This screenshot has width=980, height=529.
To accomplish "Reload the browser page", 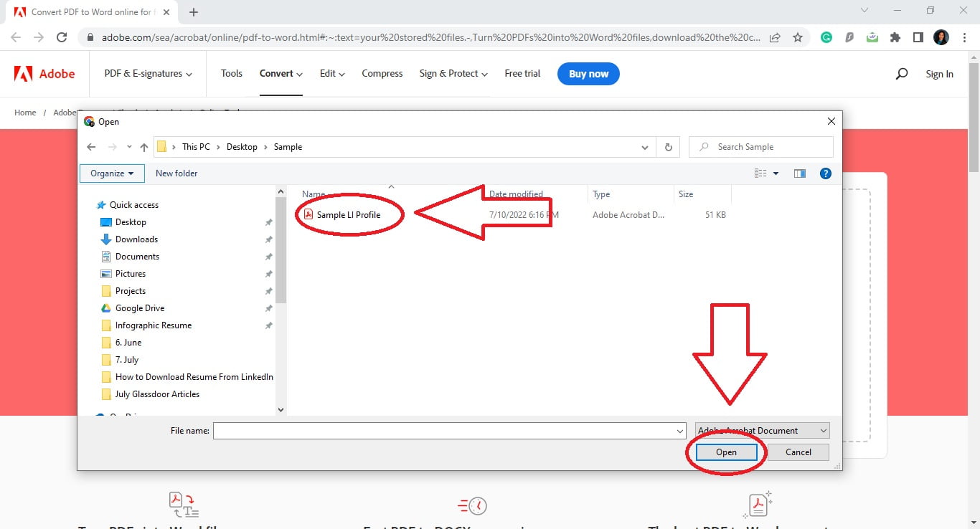I will pyautogui.click(x=62, y=37).
